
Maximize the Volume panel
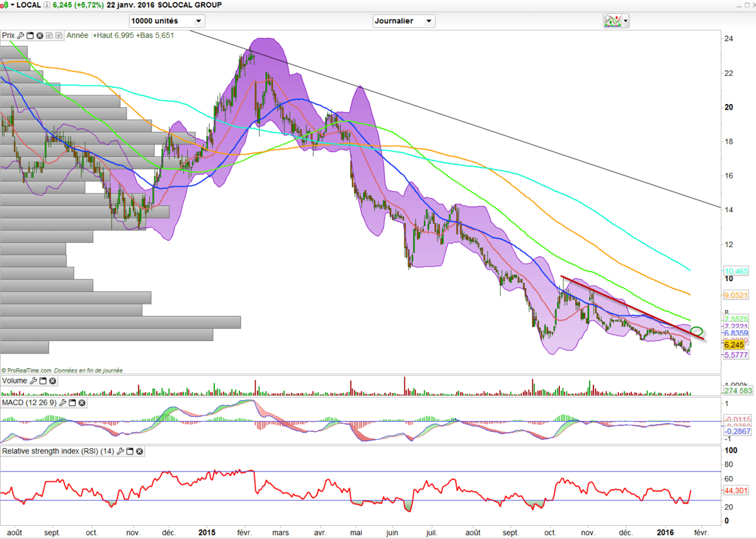coord(43,381)
